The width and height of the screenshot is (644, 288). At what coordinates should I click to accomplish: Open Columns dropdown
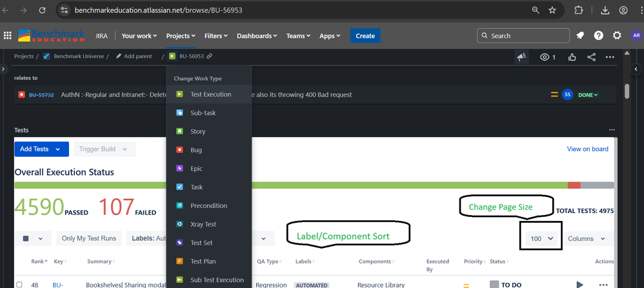click(588, 239)
